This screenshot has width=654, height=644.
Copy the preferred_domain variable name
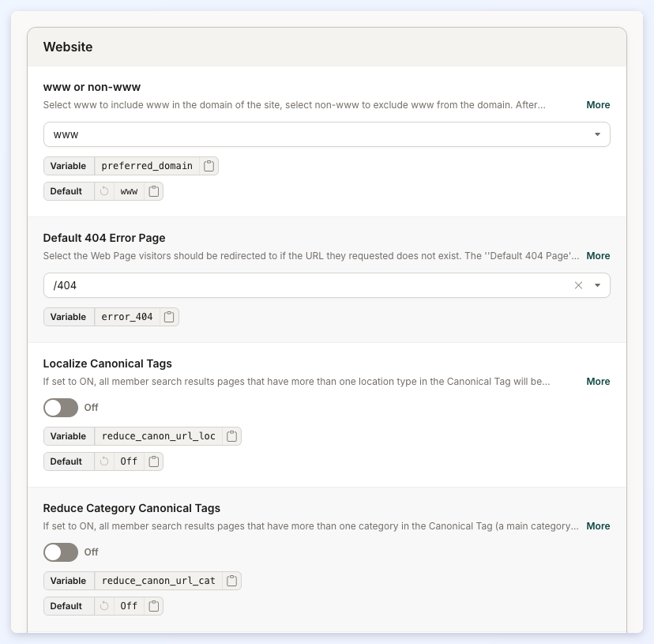(x=209, y=166)
